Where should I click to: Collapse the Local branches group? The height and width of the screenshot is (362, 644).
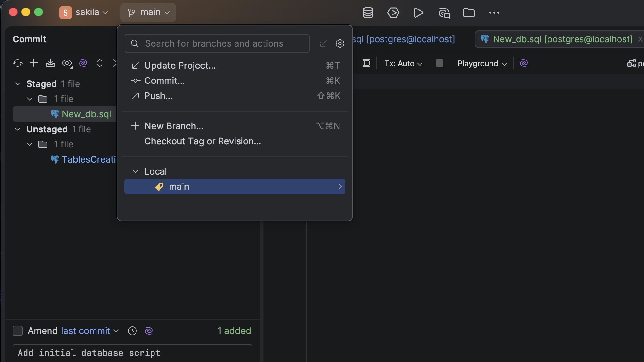136,171
